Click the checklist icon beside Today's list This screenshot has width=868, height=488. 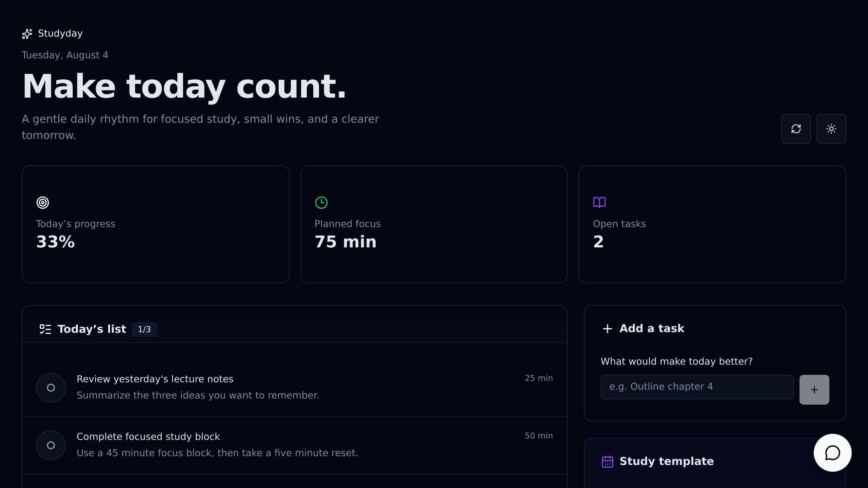(x=45, y=329)
